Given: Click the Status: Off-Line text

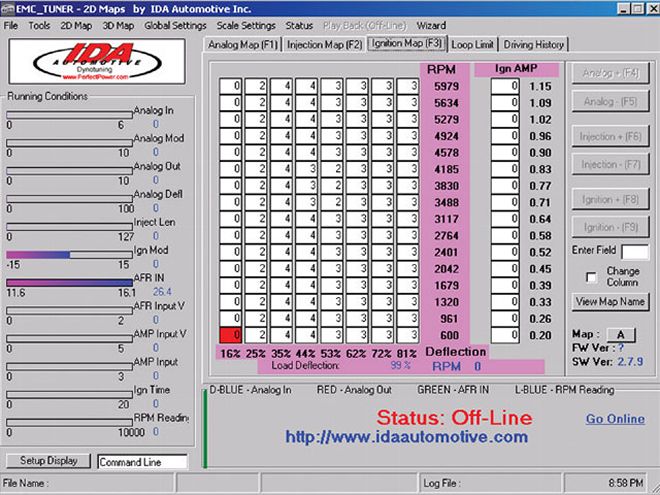Looking at the screenshot, I should pyautogui.click(x=454, y=418).
